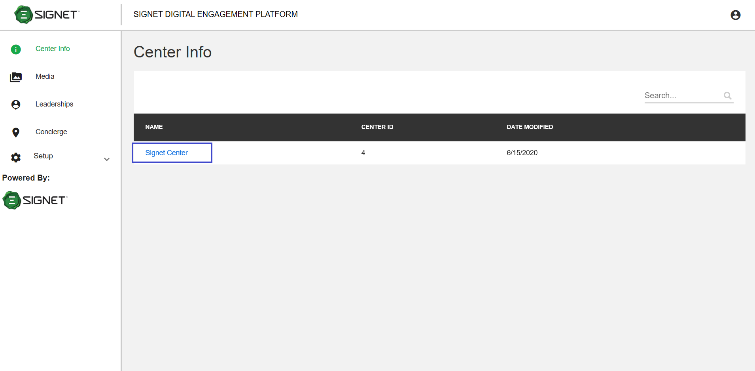The height and width of the screenshot is (371, 755).
Task: Go to Leaderships section
Action: (x=54, y=104)
